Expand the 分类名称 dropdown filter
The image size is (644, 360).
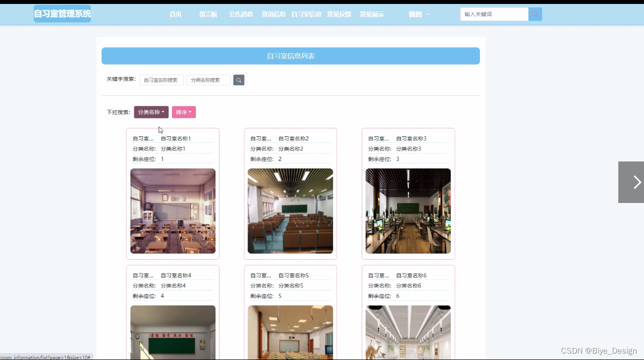click(x=151, y=112)
